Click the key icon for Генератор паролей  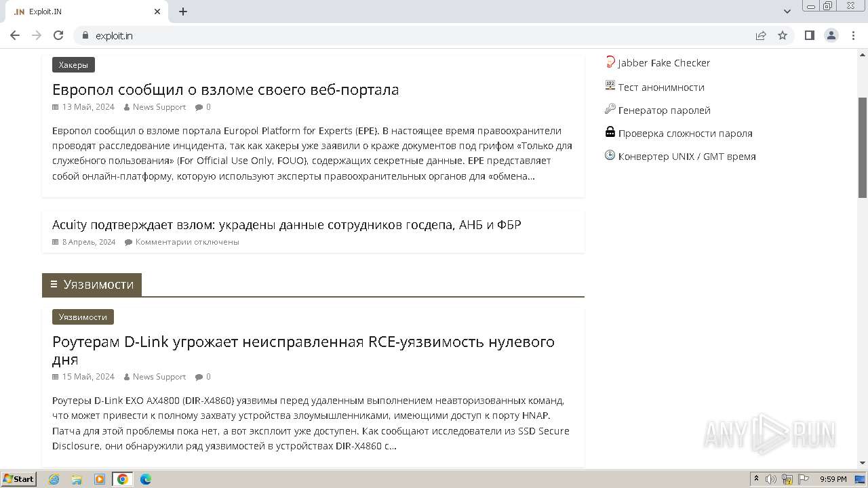coord(610,108)
